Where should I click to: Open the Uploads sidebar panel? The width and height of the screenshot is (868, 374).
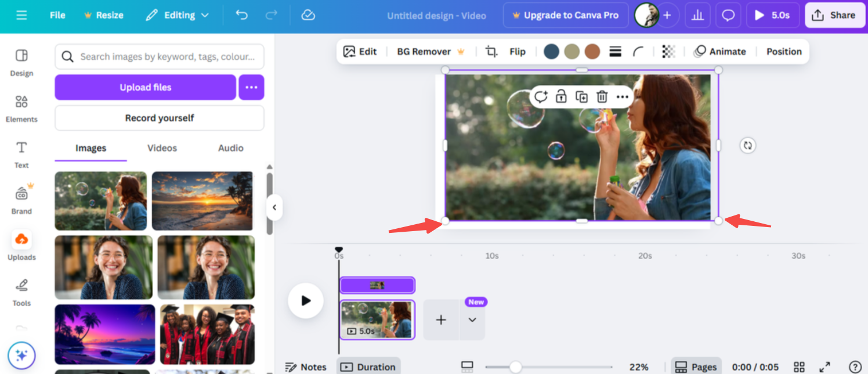point(21,246)
